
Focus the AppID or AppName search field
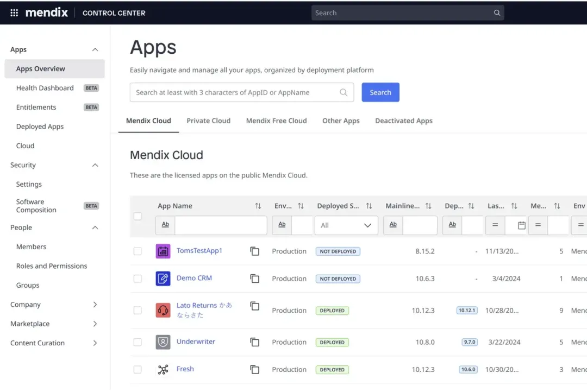pyautogui.click(x=241, y=92)
